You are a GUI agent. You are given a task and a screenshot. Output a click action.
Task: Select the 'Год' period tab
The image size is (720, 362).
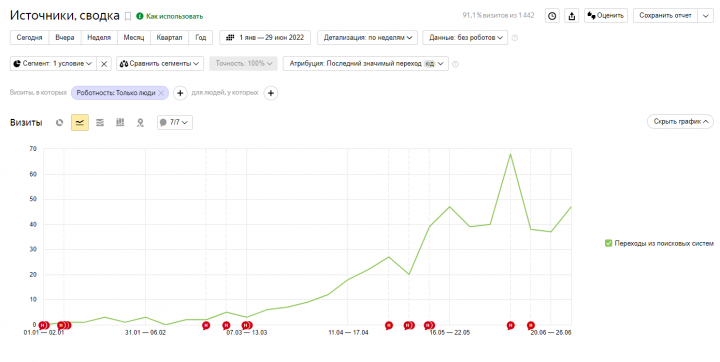[x=201, y=38]
